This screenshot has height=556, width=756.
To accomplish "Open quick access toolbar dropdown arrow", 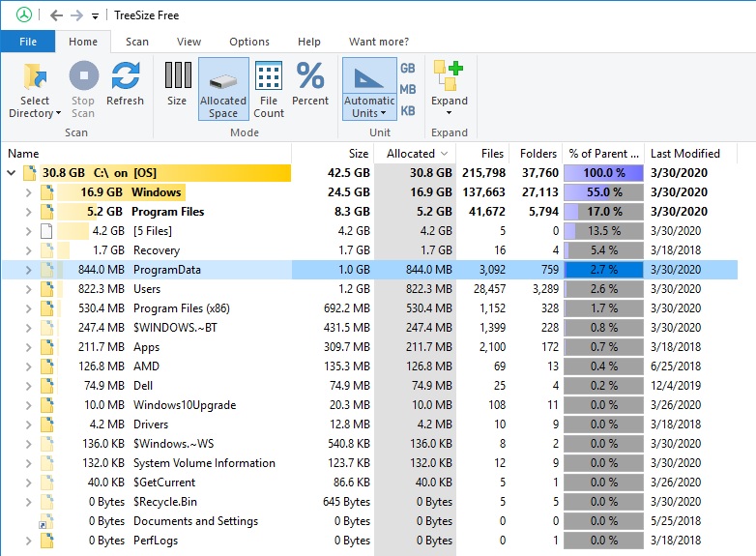I will click(95, 16).
